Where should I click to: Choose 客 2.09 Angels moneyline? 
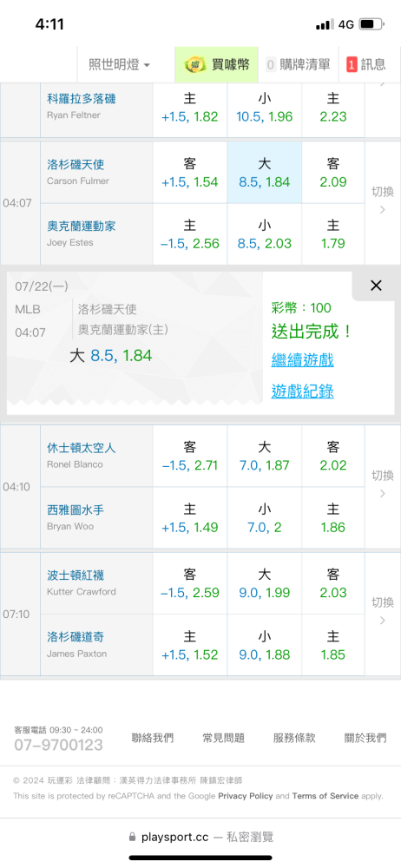(333, 173)
